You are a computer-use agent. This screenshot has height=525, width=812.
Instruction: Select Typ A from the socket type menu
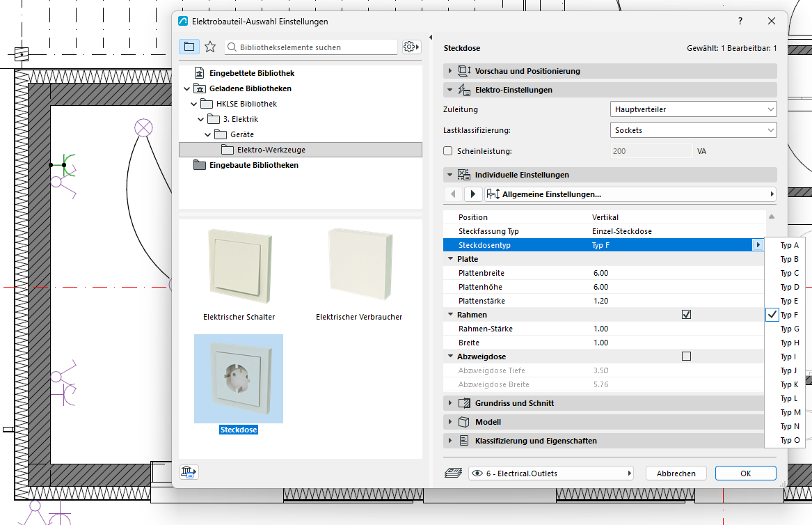click(783, 245)
